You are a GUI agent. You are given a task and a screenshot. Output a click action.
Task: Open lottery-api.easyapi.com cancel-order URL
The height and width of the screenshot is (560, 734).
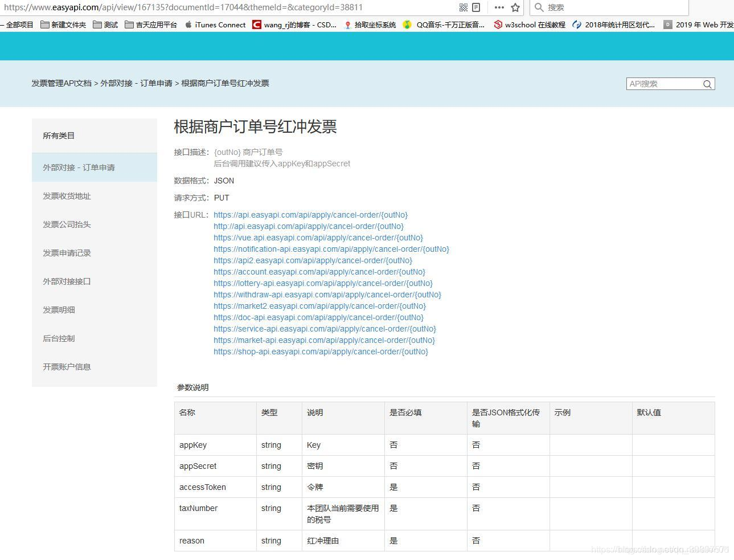coord(323,283)
